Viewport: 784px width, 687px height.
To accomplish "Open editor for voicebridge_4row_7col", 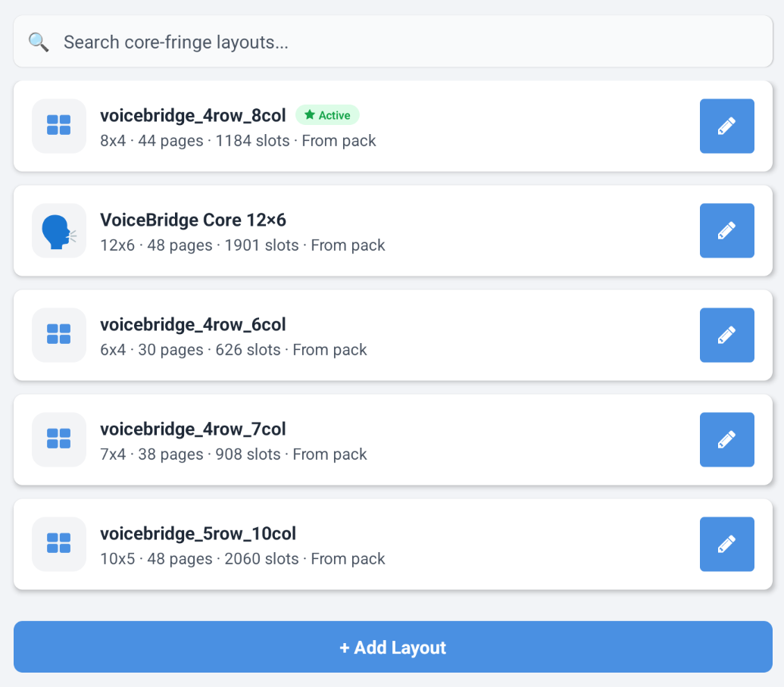I will [x=726, y=439].
